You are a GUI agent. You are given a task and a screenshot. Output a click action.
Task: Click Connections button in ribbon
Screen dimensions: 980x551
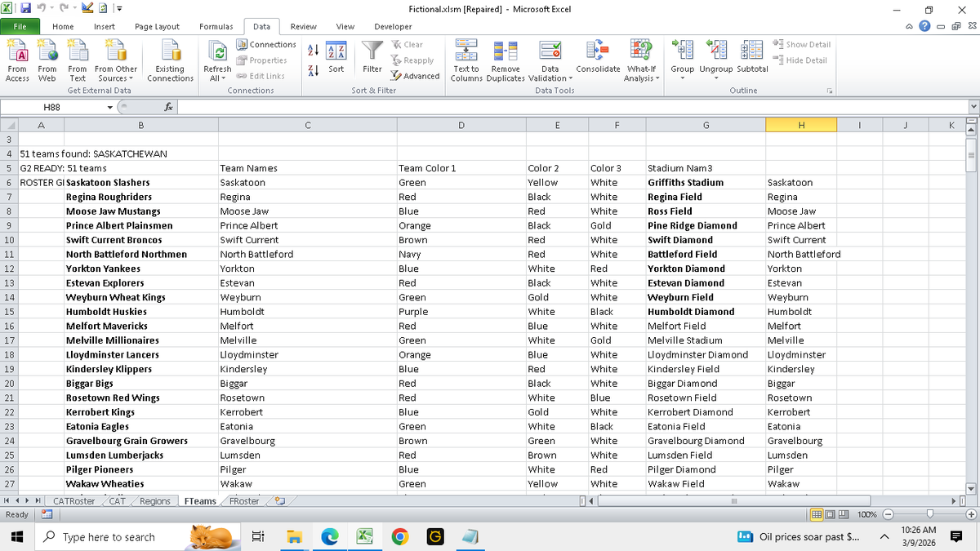click(x=266, y=45)
